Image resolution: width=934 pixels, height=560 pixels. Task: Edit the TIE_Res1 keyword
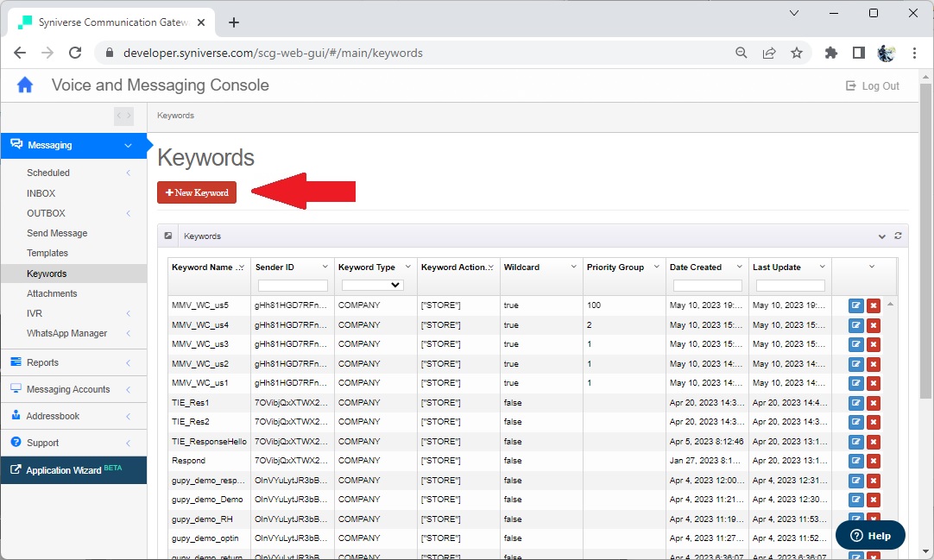pyautogui.click(x=856, y=403)
